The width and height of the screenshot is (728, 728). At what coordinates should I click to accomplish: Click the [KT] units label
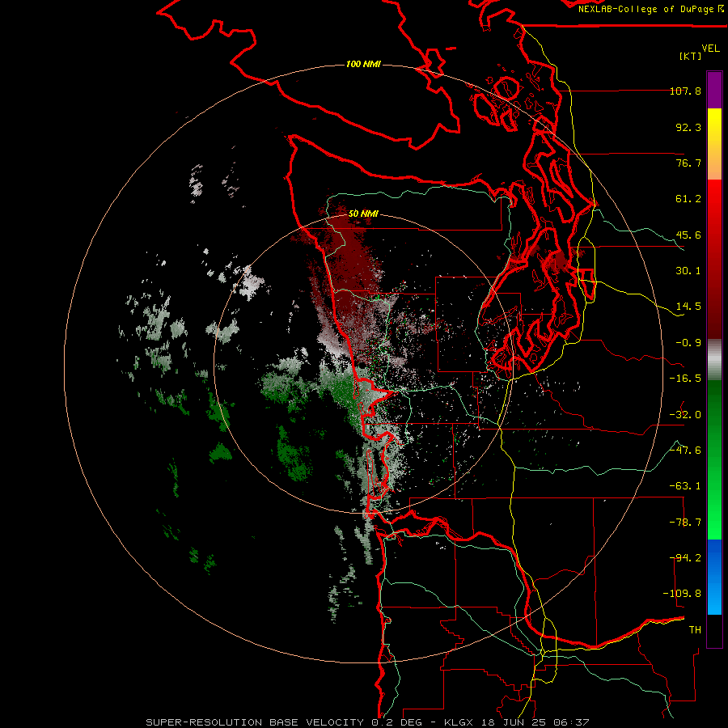point(691,56)
